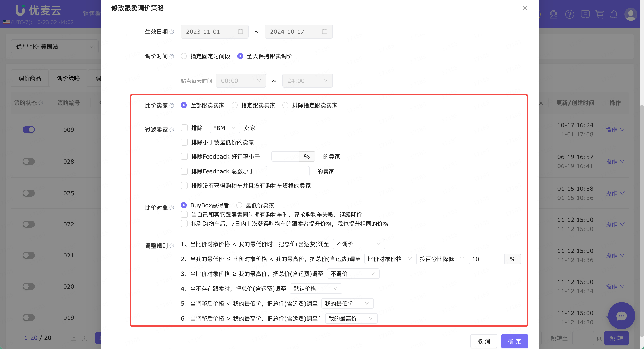Click help icon next to 比价卖家
This screenshot has height=349, width=644.
[172, 106]
